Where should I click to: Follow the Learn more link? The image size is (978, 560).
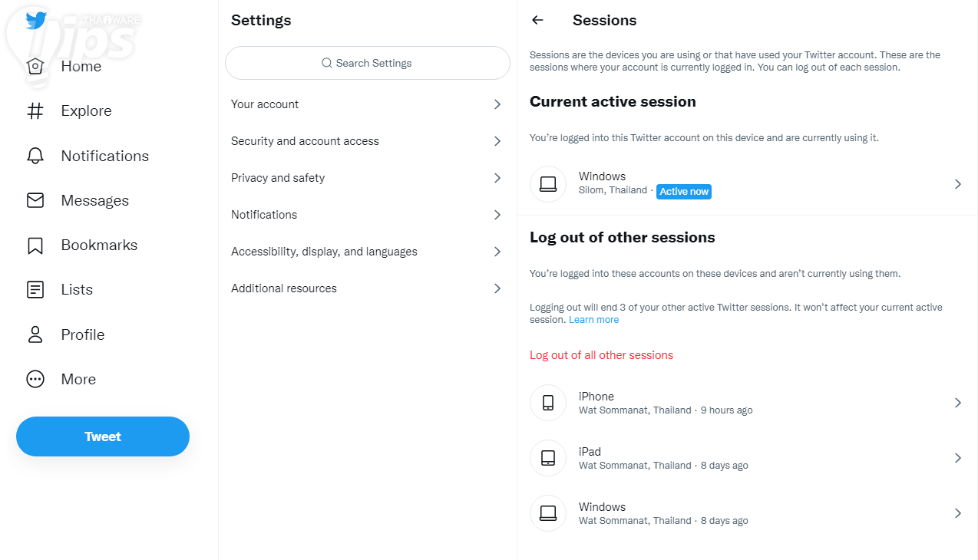click(x=593, y=320)
